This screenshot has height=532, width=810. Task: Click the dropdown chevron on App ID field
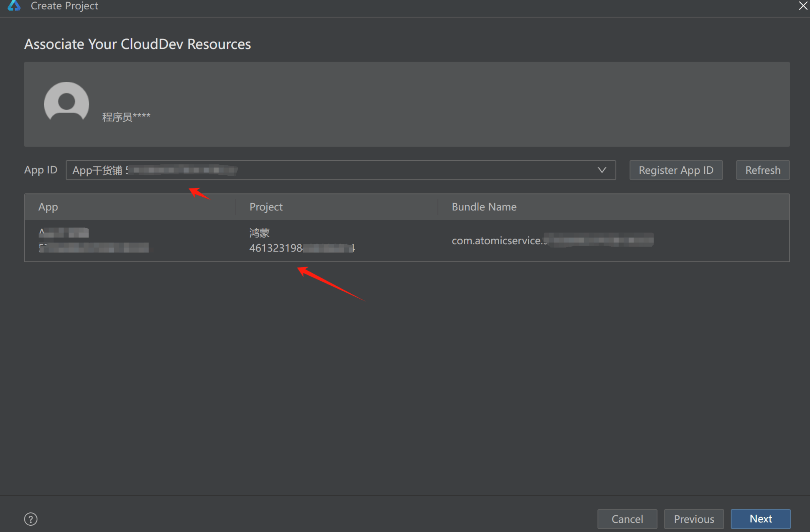(602, 170)
